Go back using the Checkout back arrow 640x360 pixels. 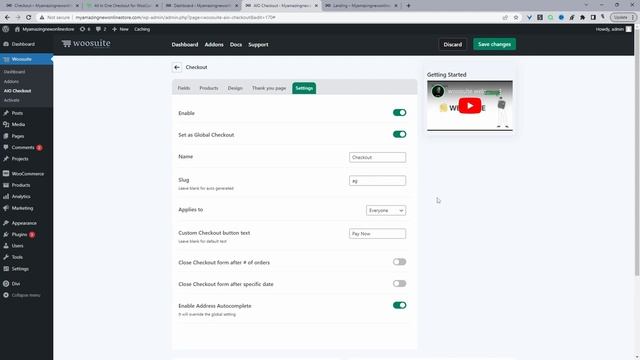(x=177, y=67)
